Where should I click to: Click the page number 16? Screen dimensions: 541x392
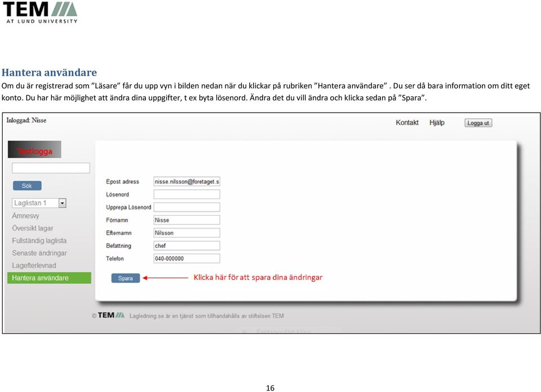tap(270, 388)
